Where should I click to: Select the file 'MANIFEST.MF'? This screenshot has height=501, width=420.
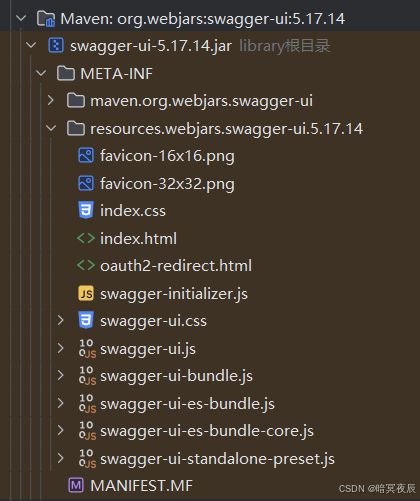point(141,486)
